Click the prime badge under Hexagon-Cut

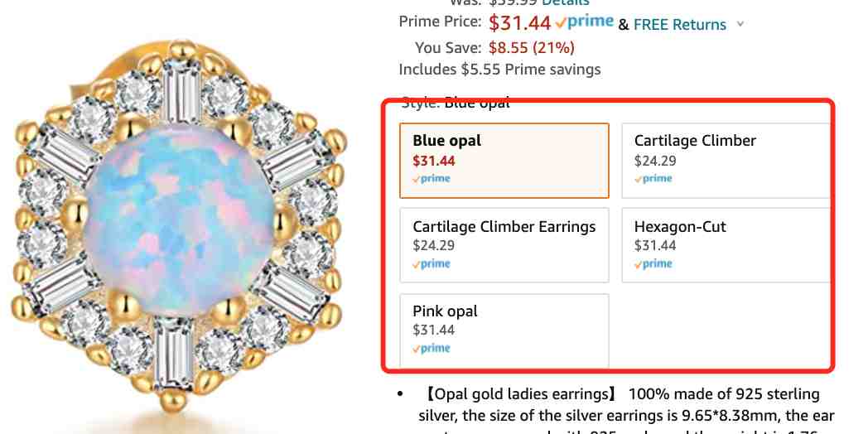pos(653,264)
